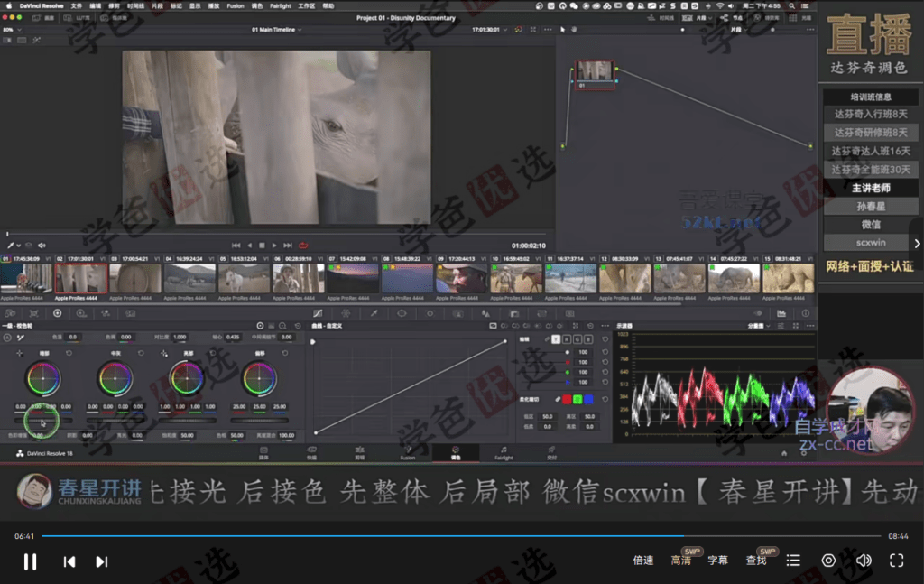Image resolution: width=924 pixels, height=584 pixels.
Task: Enter video fullscreen mode
Action: tap(896, 561)
